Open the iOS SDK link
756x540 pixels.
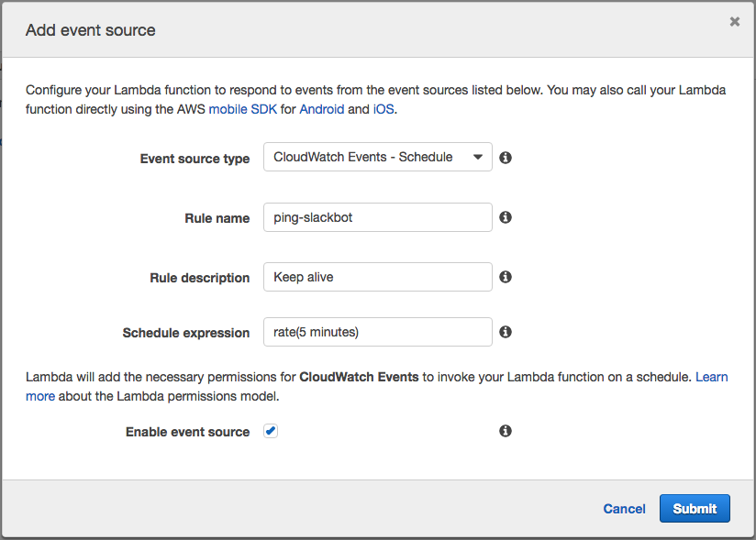point(384,108)
